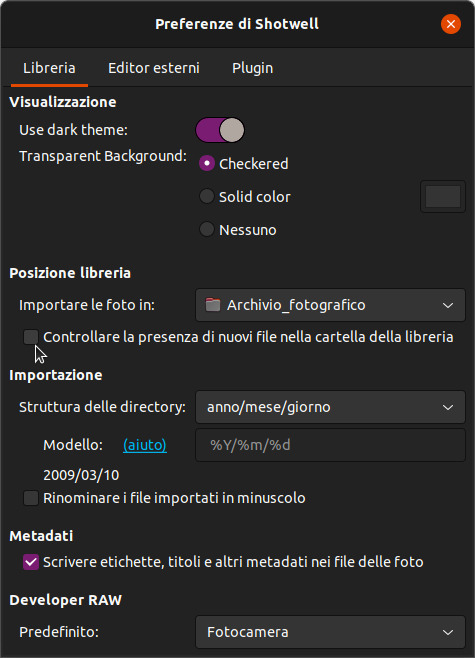
Task: Open the Predefinito RAW developer dropdown
Action: [330, 632]
